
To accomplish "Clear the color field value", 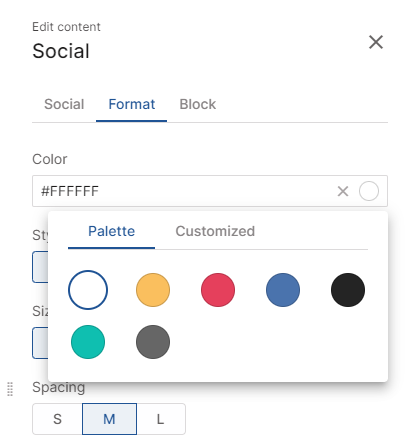I will tap(343, 191).
